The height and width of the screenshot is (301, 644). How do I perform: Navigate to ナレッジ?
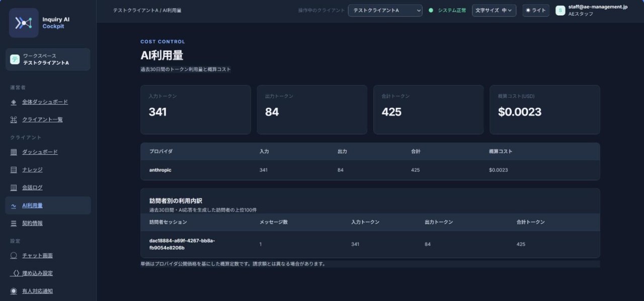coord(32,170)
